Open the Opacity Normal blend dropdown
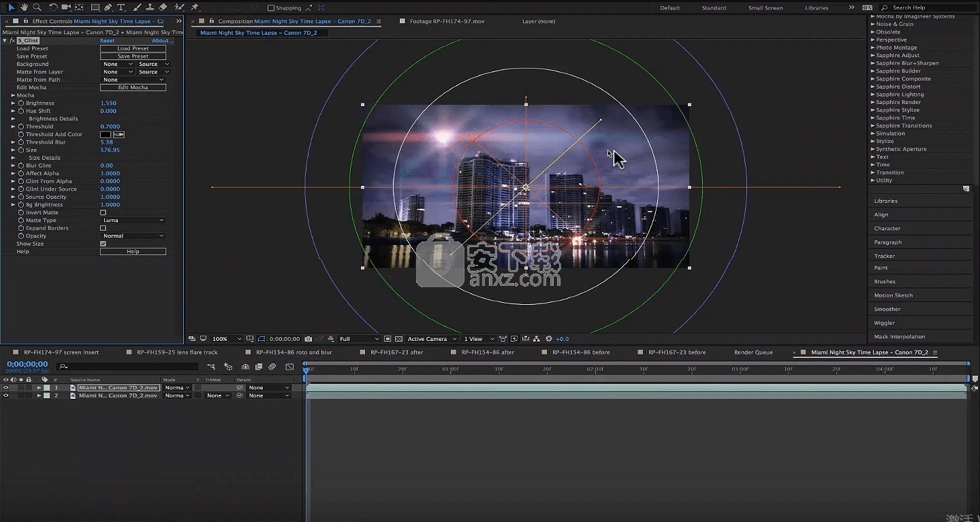This screenshot has width=980, height=522. coord(133,236)
